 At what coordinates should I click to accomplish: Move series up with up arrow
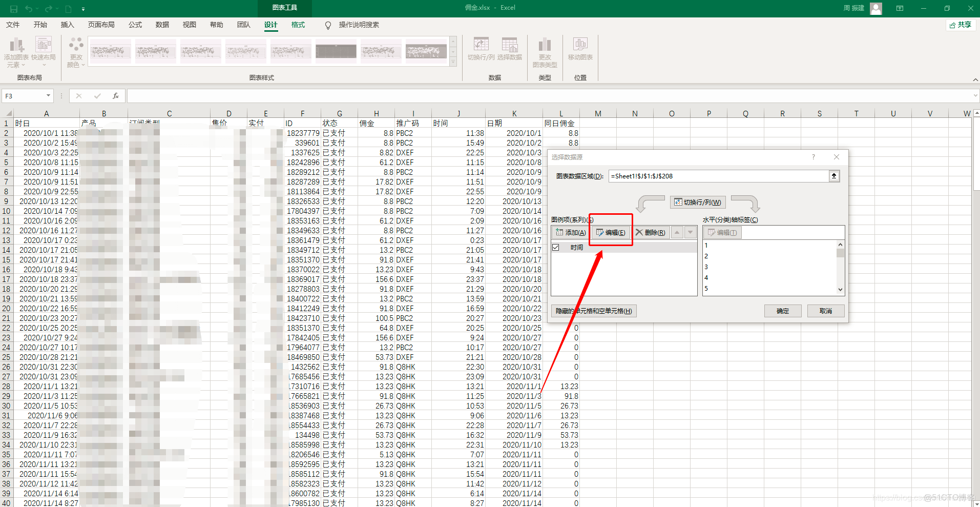677,233
